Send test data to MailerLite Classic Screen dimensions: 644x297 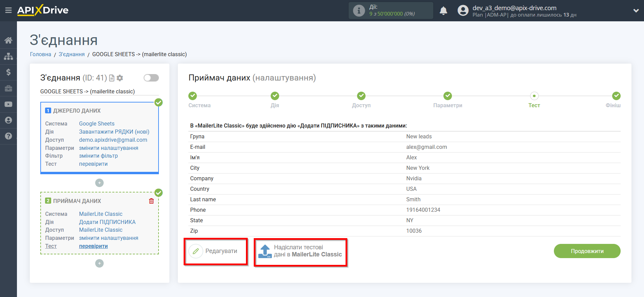pyautogui.click(x=300, y=251)
